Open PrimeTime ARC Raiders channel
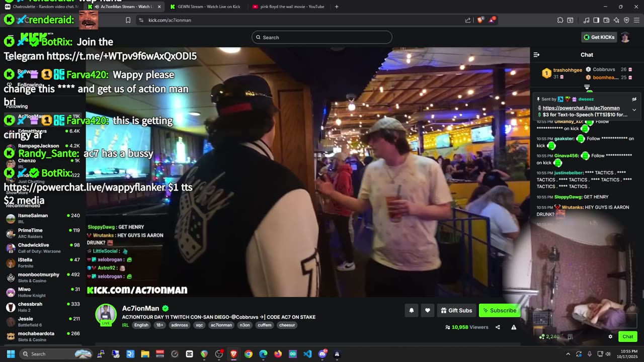The width and height of the screenshot is (644, 362). click(x=43, y=233)
